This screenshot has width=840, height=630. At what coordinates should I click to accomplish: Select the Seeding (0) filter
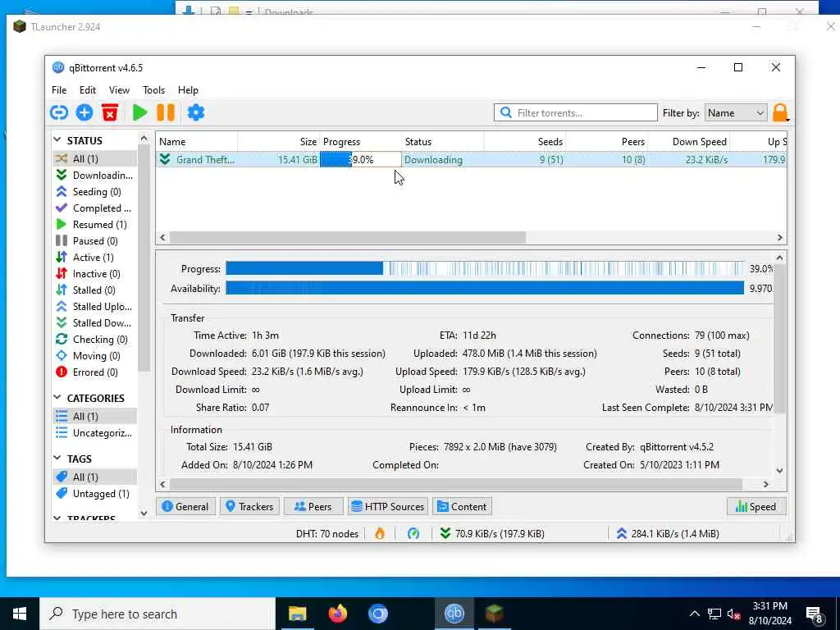tap(95, 192)
